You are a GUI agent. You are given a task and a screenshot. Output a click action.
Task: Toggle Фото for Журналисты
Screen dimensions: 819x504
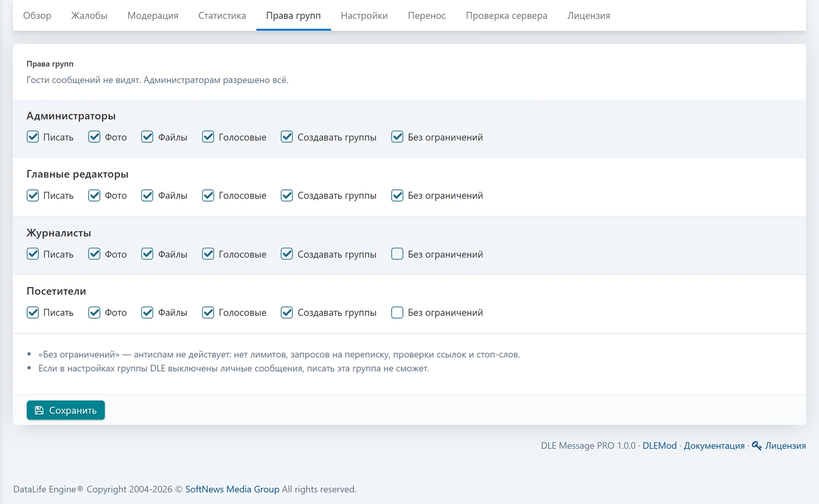[x=94, y=254]
